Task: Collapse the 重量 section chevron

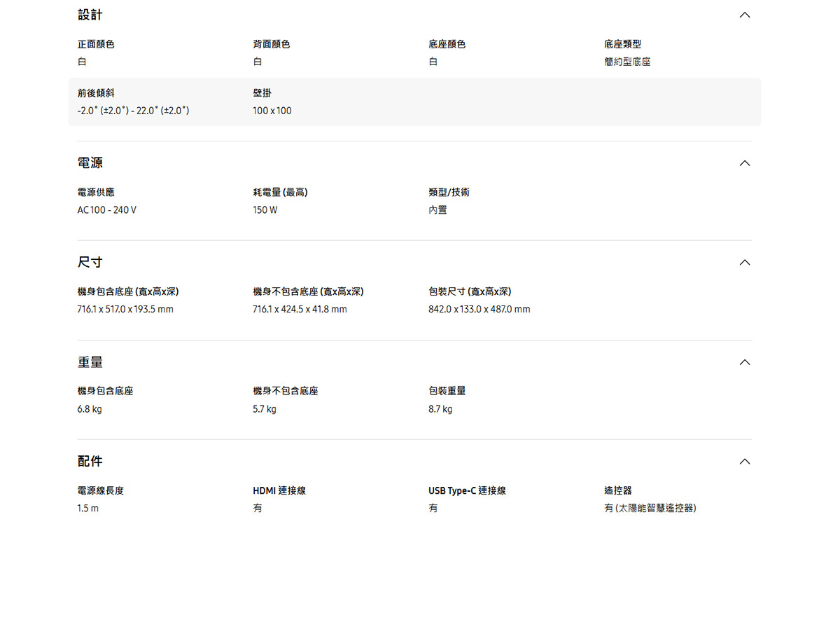Action: 744,362
